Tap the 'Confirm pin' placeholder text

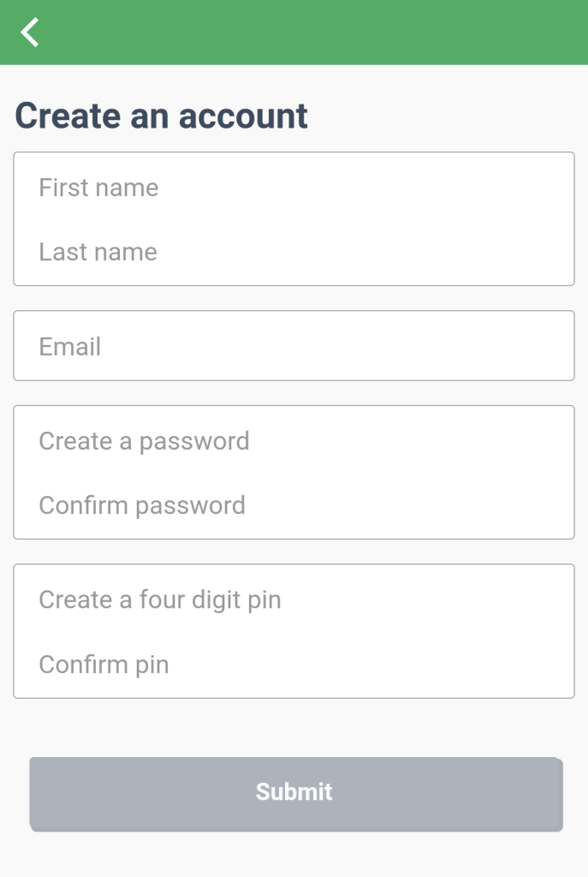[104, 665]
